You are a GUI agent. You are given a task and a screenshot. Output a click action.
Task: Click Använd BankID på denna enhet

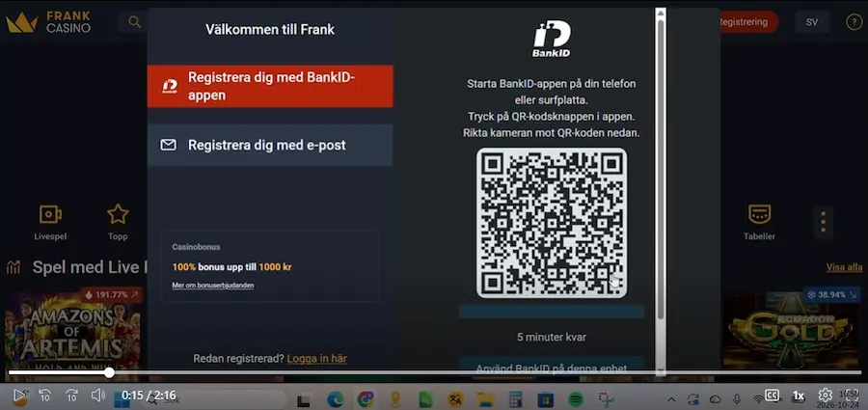552,368
